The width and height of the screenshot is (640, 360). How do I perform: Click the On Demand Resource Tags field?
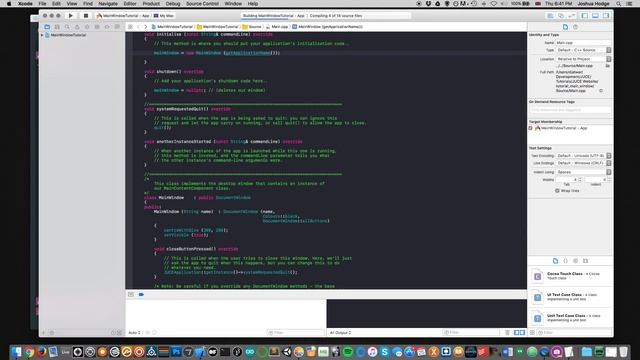coord(570,110)
